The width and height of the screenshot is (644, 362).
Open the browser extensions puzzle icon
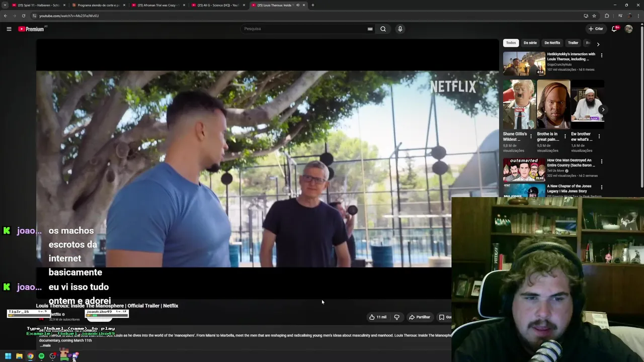607,16
